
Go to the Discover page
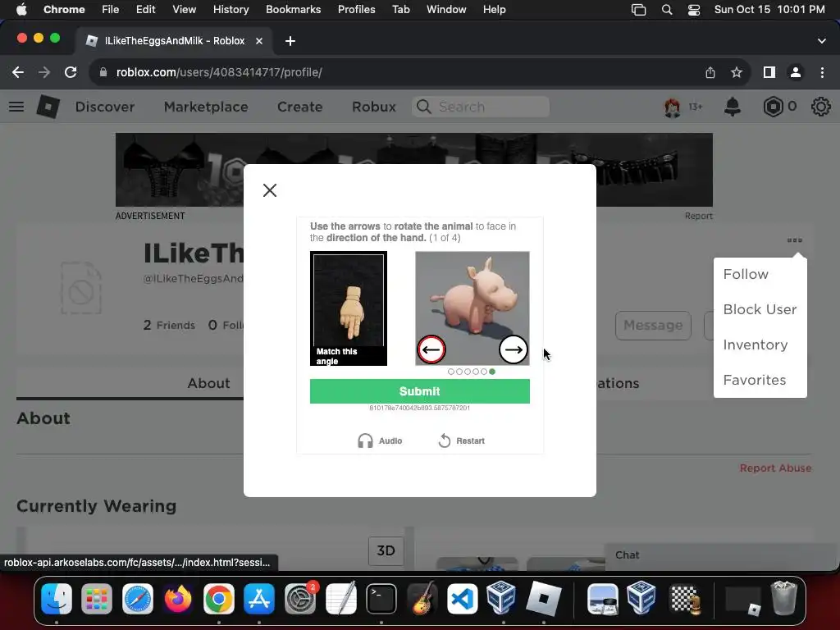[x=104, y=107]
